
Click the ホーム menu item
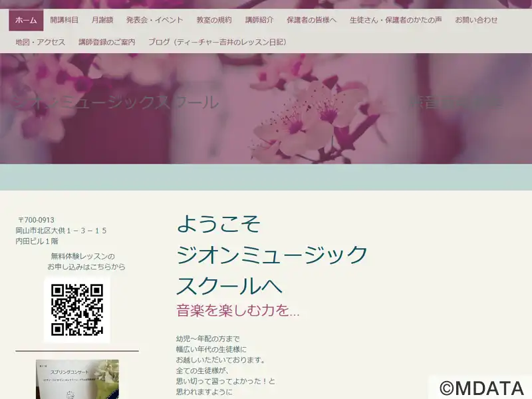(x=26, y=20)
